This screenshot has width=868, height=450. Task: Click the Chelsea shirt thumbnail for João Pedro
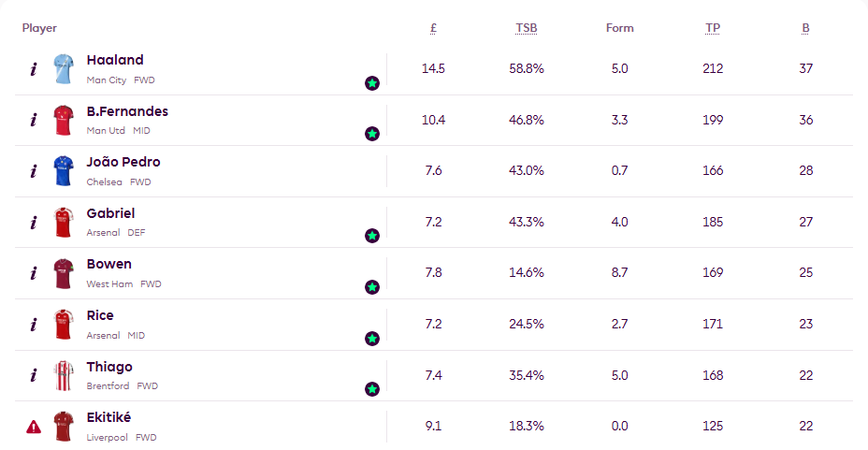64,171
